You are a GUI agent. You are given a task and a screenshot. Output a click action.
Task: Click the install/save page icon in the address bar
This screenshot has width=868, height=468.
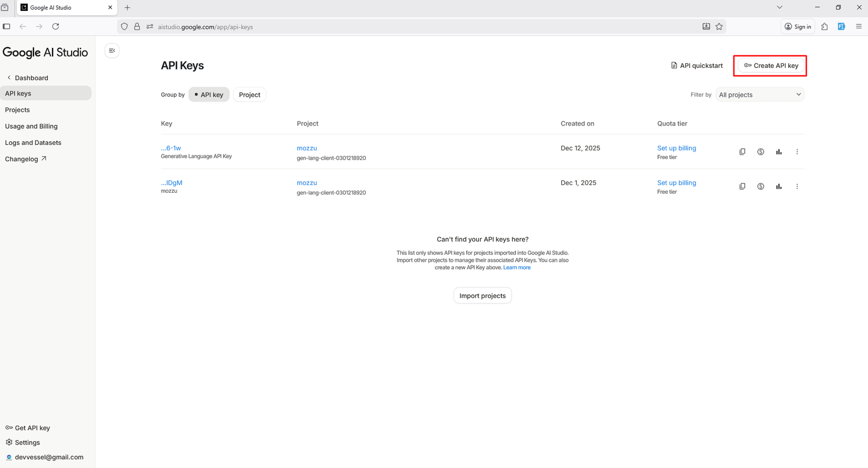706,27
